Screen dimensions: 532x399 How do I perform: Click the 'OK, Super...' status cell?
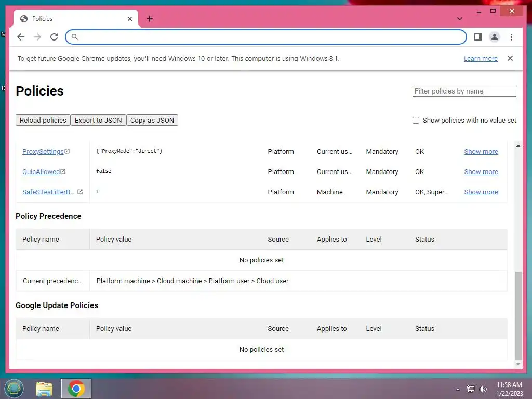click(432, 192)
